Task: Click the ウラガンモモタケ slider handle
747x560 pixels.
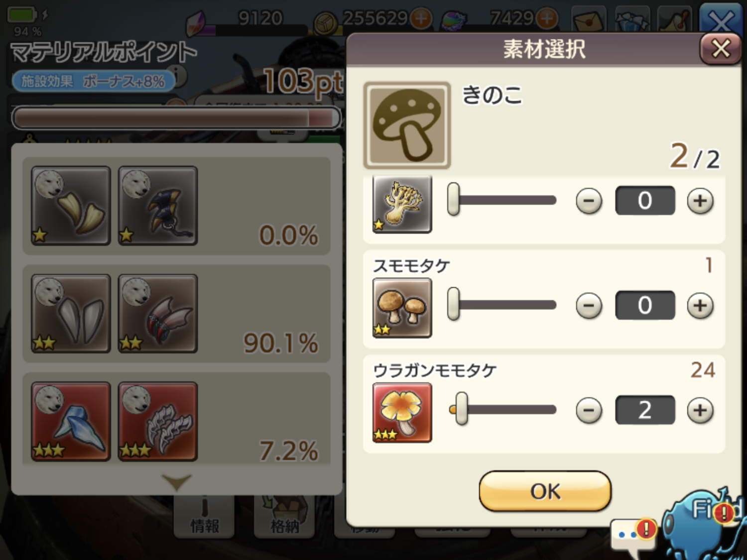Action: pos(462,409)
